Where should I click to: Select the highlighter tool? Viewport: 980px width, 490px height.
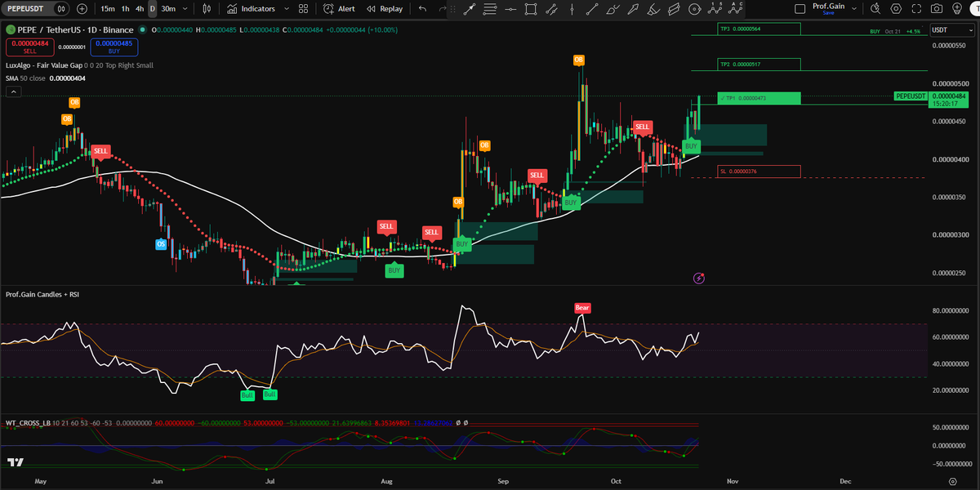(653, 9)
